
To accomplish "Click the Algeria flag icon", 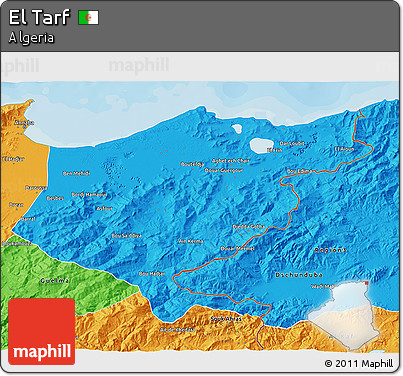I will point(88,17).
